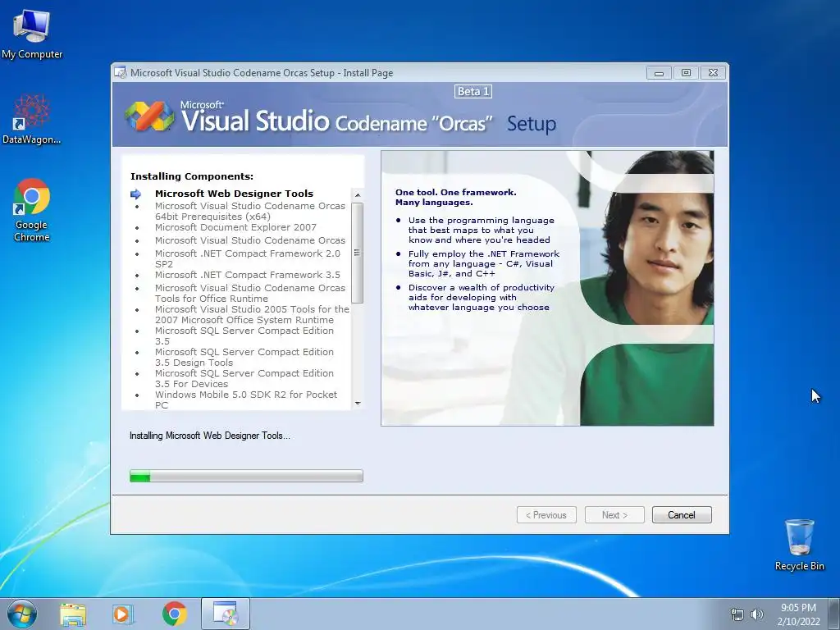Select Microsoft Web Designer Tools entry
The height and width of the screenshot is (630, 840).
[x=234, y=194]
